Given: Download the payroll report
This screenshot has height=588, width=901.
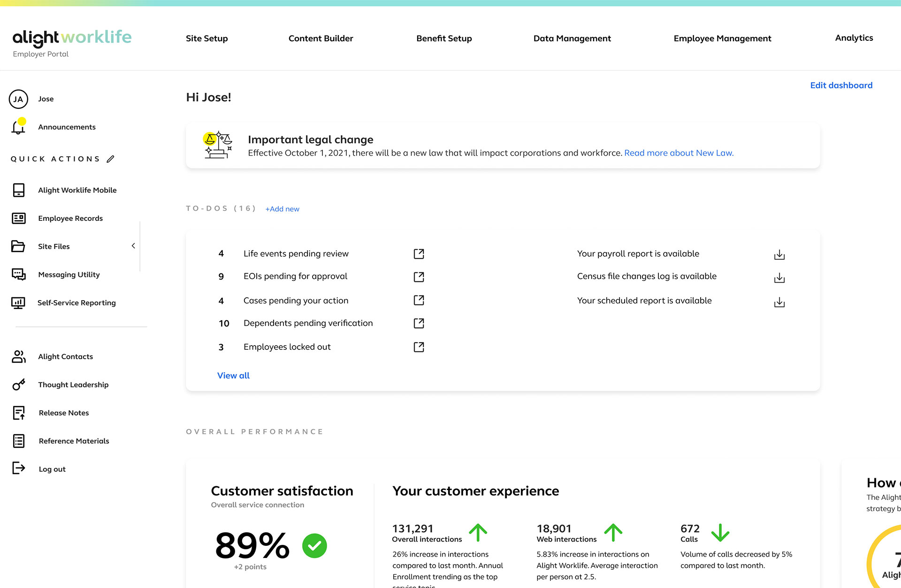Looking at the screenshot, I should (779, 255).
